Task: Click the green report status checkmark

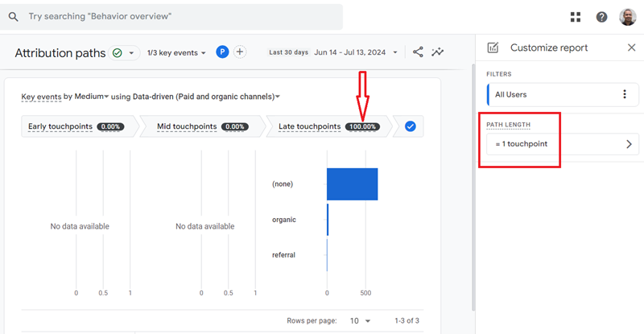Action: pos(118,53)
